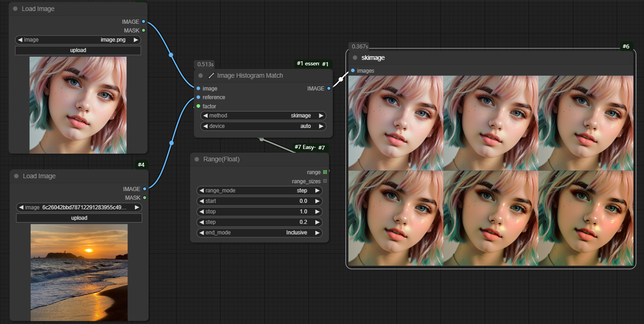Click the range output grid port
The width and height of the screenshot is (644, 324).
pyautogui.click(x=325, y=172)
